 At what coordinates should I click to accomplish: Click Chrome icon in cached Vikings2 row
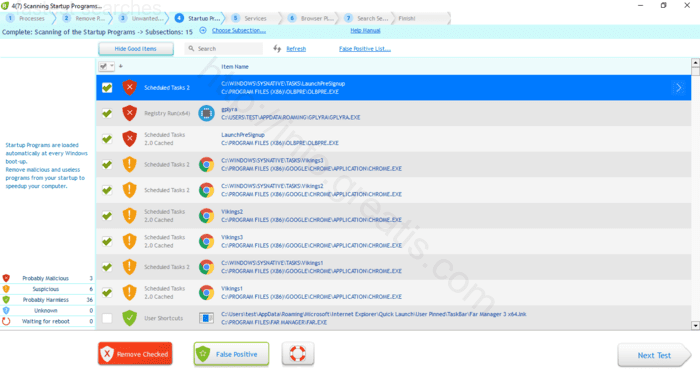tap(206, 216)
